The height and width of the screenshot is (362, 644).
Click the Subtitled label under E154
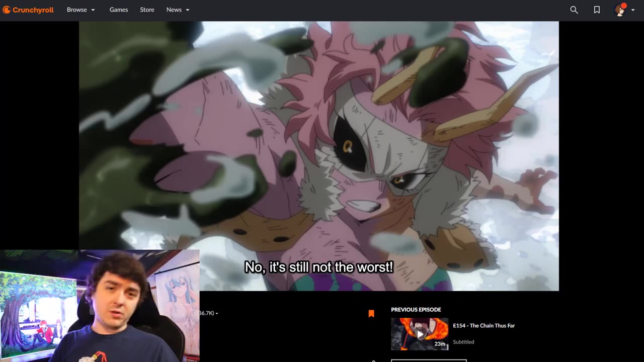click(x=463, y=342)
